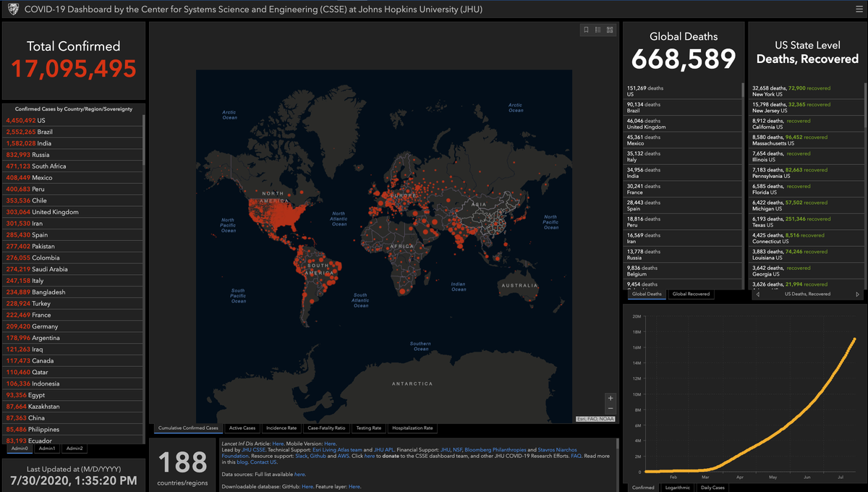Open the AWS resource link

tap(343, 457)
